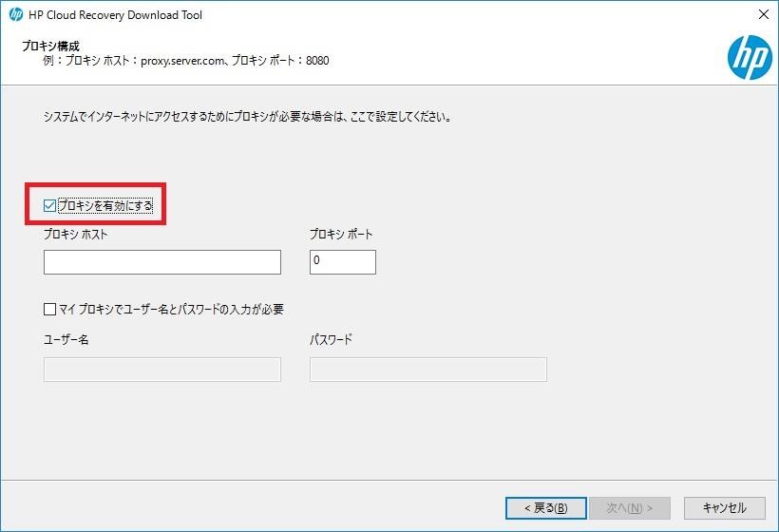Click into the プロキシ ポート field showing 0
The width and height of the screenshot is (779, 532).
click(x=343, y=262)
